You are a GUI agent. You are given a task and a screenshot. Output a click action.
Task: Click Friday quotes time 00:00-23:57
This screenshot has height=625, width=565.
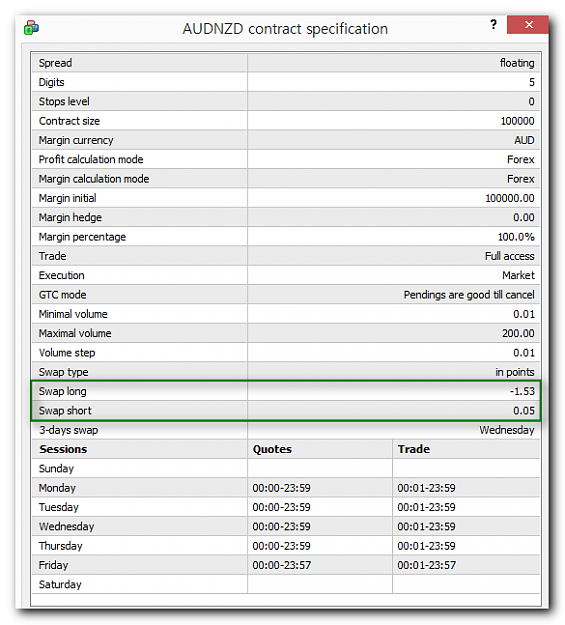click(282, 565)
